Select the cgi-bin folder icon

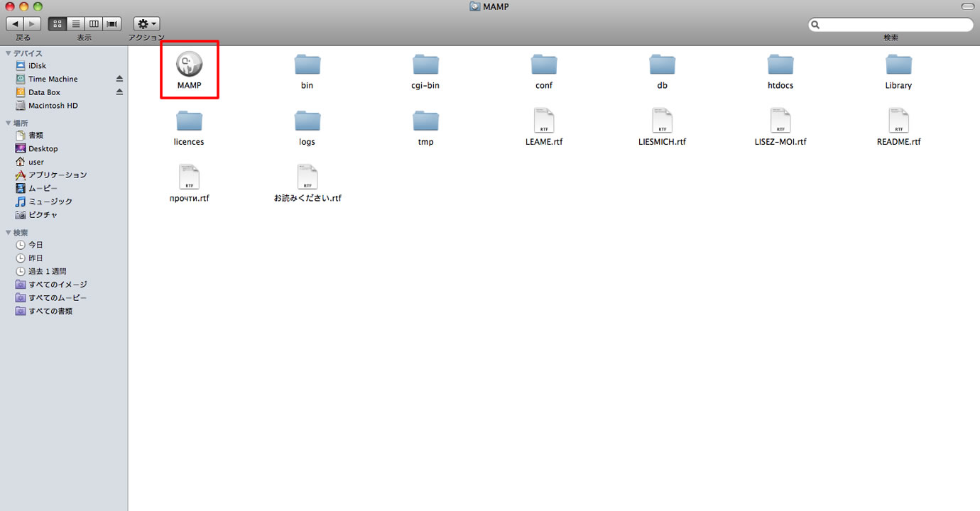[x=426, y=65]
